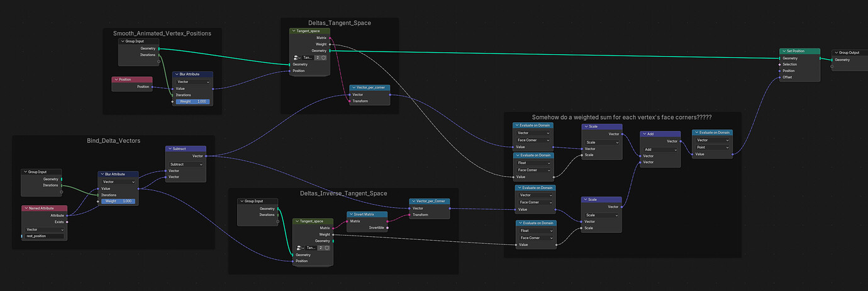Image resolution: width=868 pixels, height=291 pixels.
Task: Click Invert Matrix node's Matrix input socket
Action: (347, 221)
